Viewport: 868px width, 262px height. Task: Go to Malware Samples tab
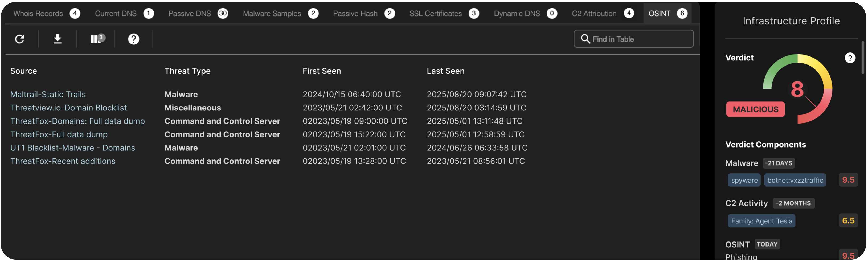tap(280, 14)
